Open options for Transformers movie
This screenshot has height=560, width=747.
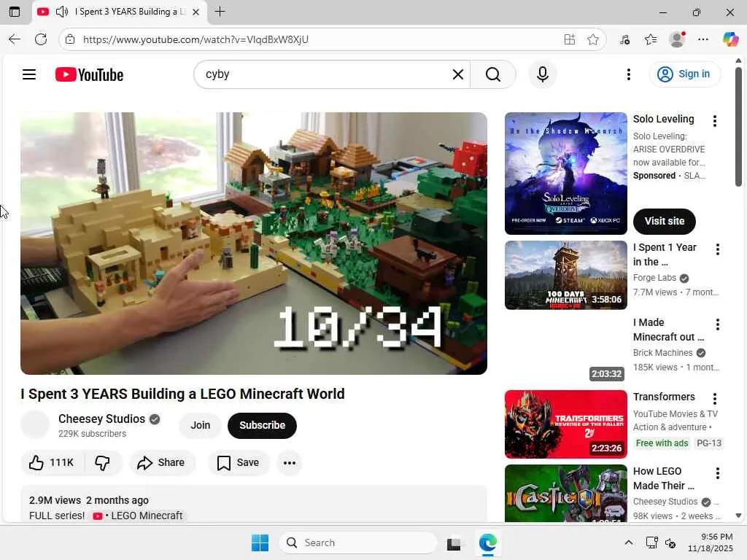pyautogui.click(x=714, y=399)
